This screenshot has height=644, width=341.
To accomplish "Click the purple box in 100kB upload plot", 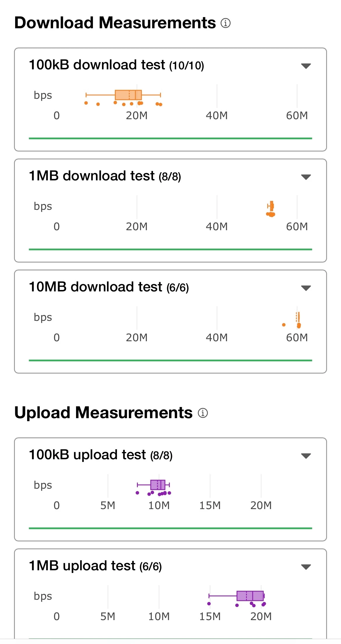I will click(158, 485).
